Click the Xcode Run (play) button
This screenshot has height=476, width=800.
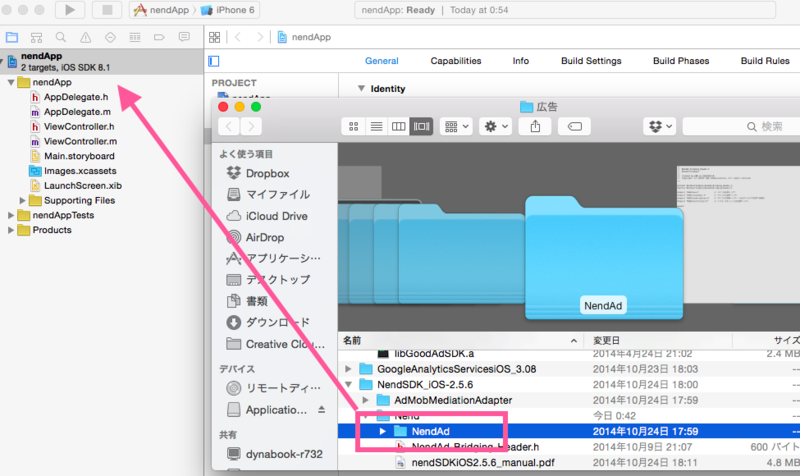pos(70,10)
